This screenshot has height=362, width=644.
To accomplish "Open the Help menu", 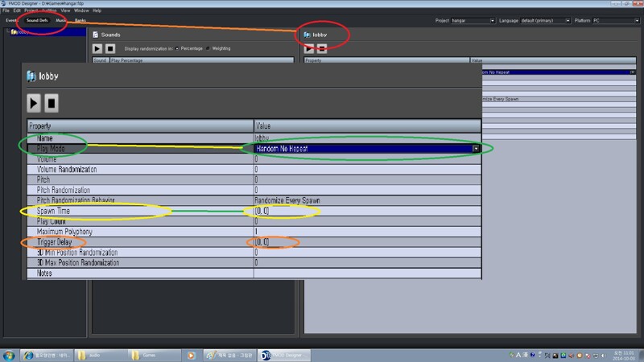I will coord(97,10).
